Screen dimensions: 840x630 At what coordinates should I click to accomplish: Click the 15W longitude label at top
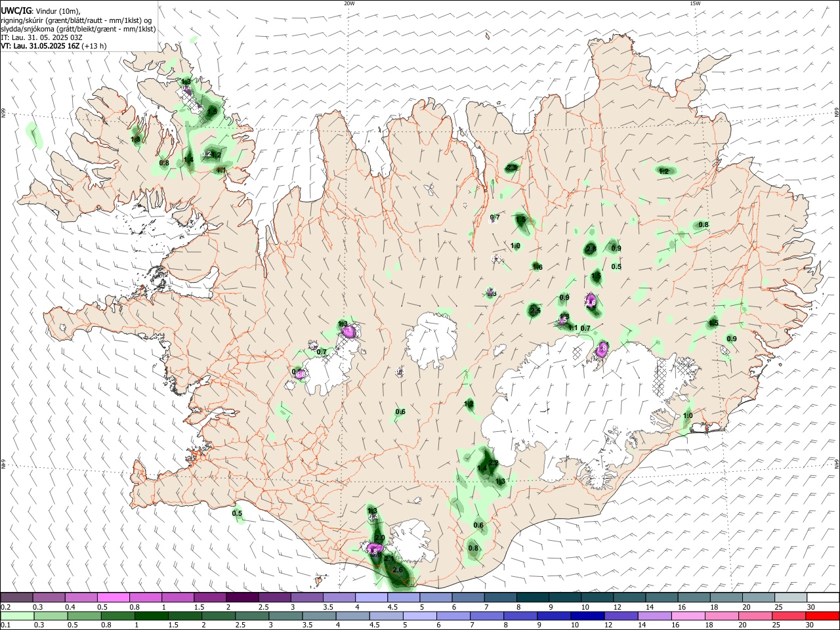pyautogui.click(x=695, y=3)
